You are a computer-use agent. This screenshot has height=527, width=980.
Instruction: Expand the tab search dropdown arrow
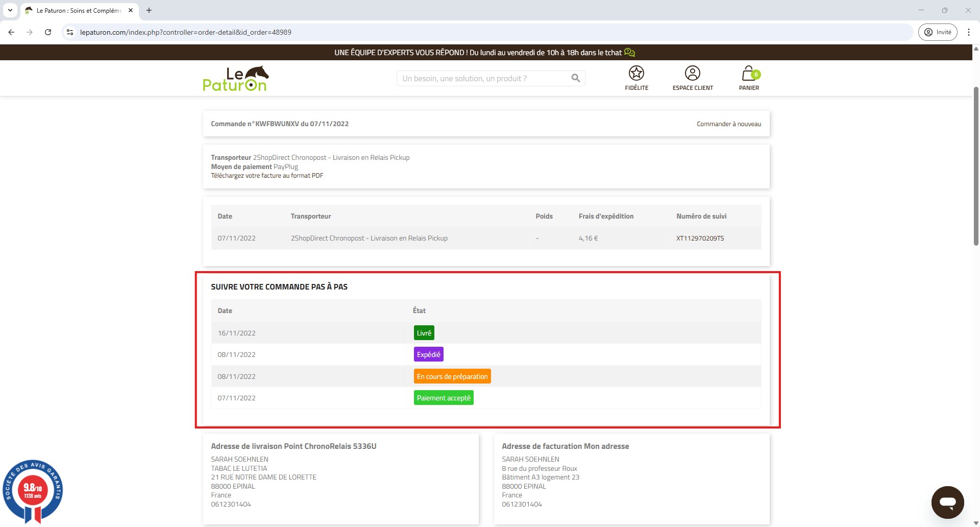[x=10, y=10]
